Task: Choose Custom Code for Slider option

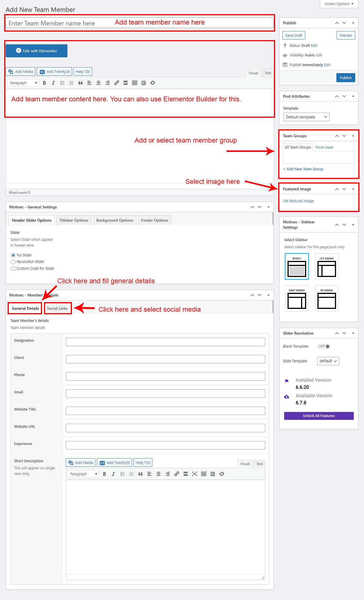Action: [x=13, y=269]
